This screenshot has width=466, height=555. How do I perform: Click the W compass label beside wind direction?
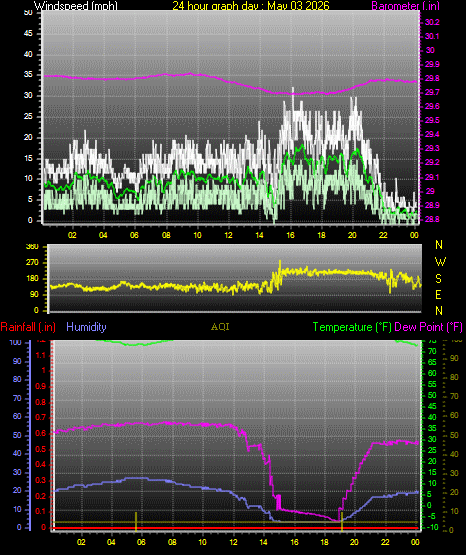(x=440, y=262)
